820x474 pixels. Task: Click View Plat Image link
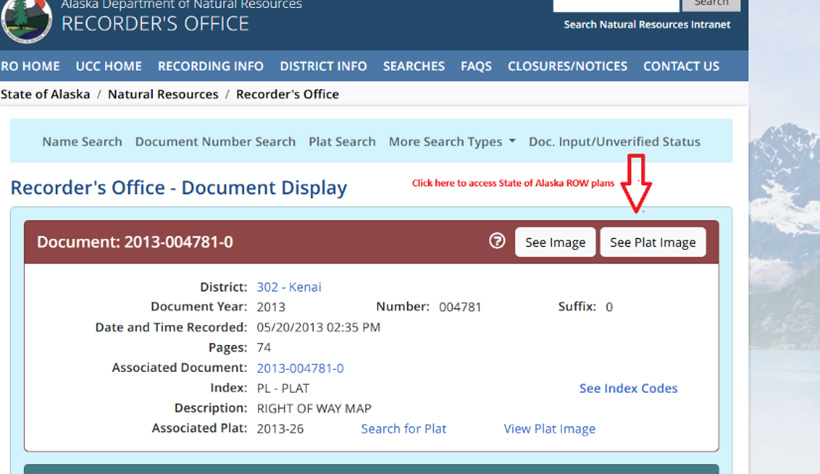pyautogui.click(x=549, y=429)
